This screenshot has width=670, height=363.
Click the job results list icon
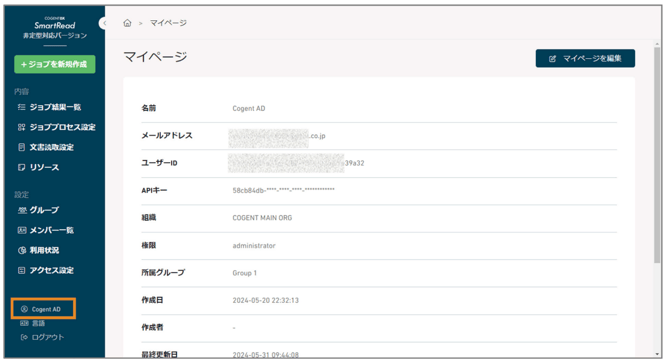click(x=21, y=107)
